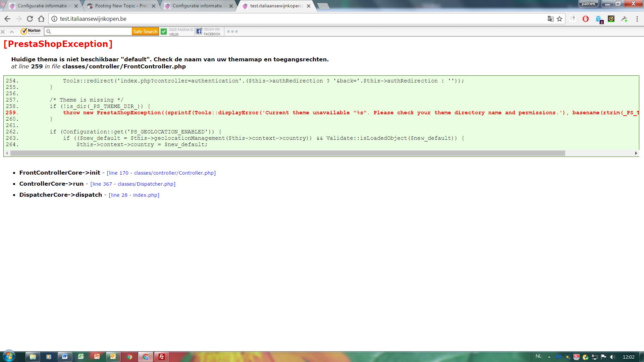The image size is (644, 362).
Task: Open line 170 classes/controller/Controller.php link
Action: point(161,173)
